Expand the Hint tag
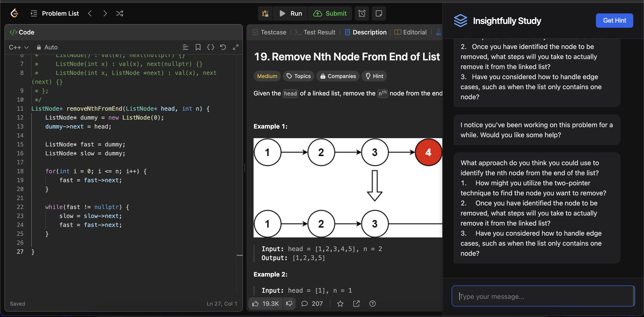 pyautogui.click(x=374, y=76)
